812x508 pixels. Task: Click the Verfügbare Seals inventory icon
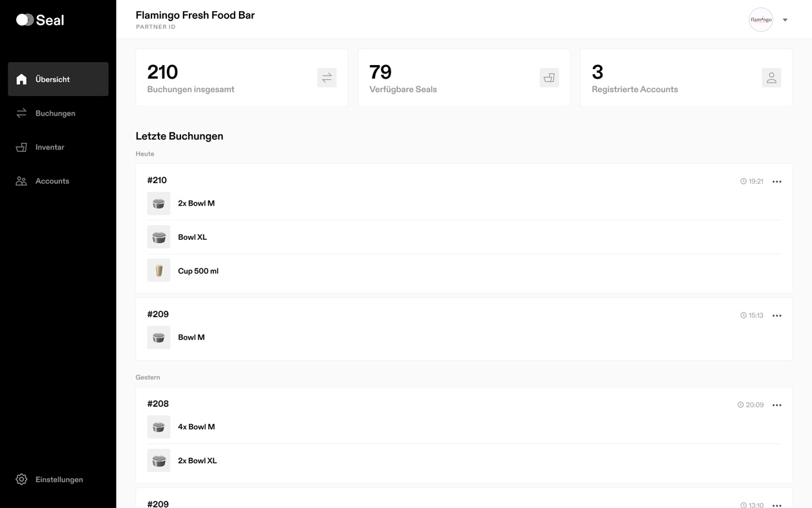pos(549,77)
